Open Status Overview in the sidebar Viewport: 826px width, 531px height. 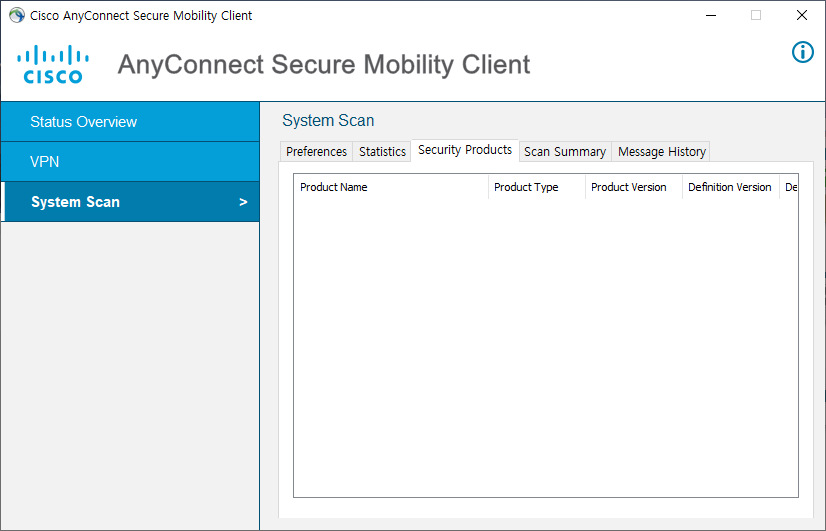pos(130,122)
